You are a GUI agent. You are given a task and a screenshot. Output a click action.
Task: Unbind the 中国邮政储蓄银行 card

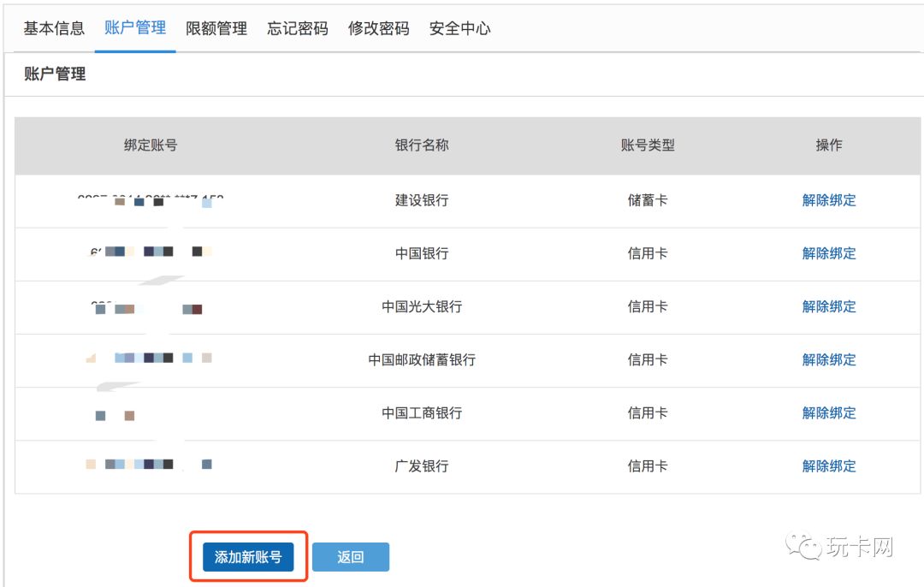point(828,359)
